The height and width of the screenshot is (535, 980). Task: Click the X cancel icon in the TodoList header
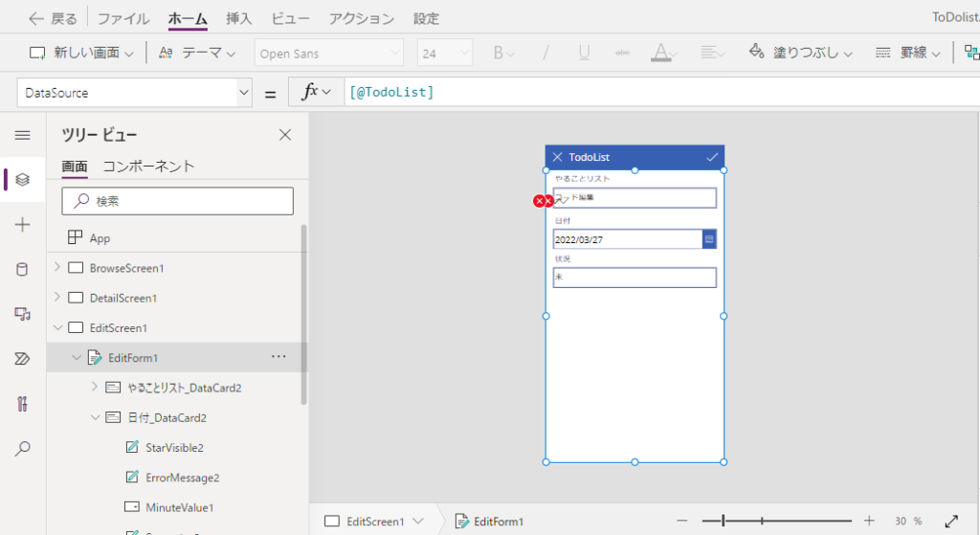558,157
